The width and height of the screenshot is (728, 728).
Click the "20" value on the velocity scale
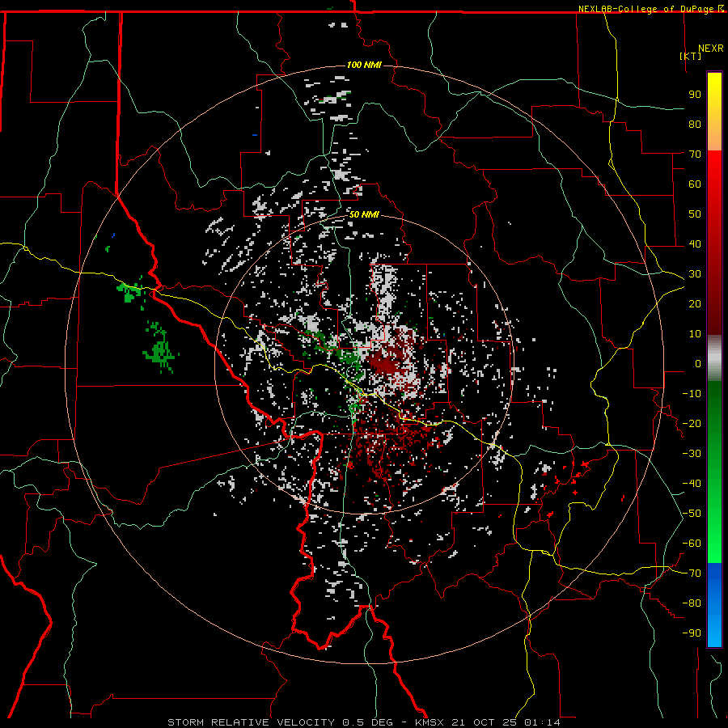[x=695, y=304]
